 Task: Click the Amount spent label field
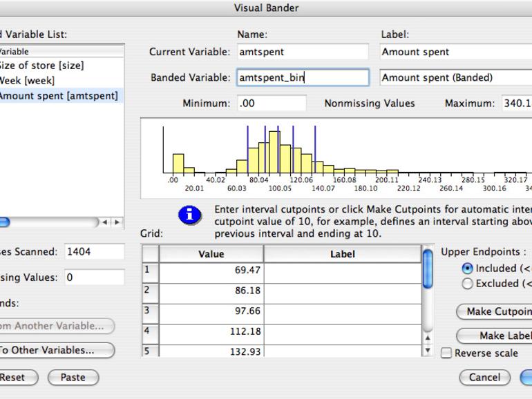456,52
